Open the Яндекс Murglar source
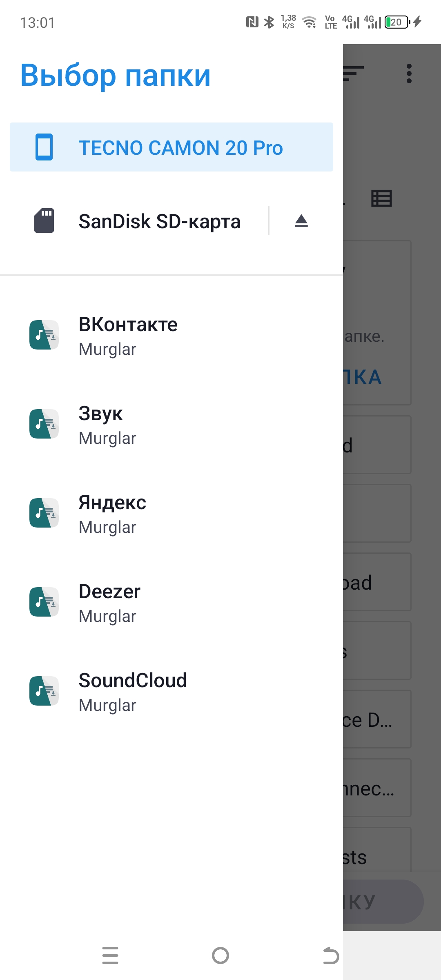The height and width of the screenshot is (980, 441). tap(171, 514)
